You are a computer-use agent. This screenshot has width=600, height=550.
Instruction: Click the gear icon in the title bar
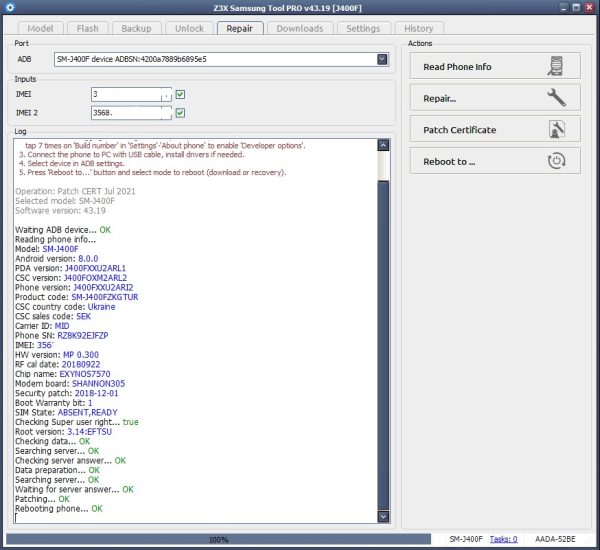(10, 7)
